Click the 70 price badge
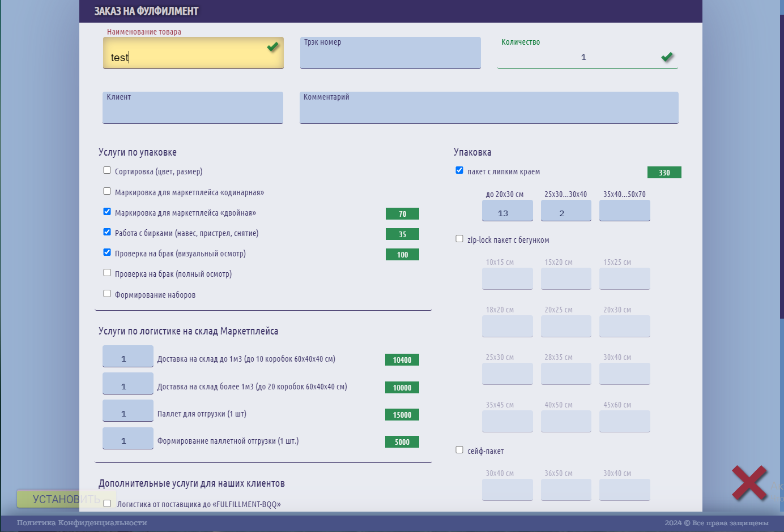The image size is (784, 532). [x=402, y=214]
